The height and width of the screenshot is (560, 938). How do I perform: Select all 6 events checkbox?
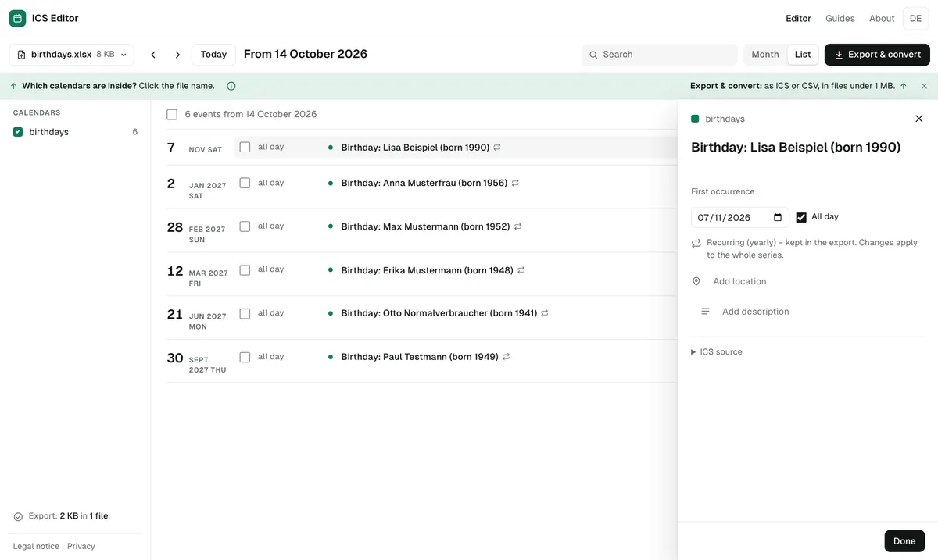[172, 115]
